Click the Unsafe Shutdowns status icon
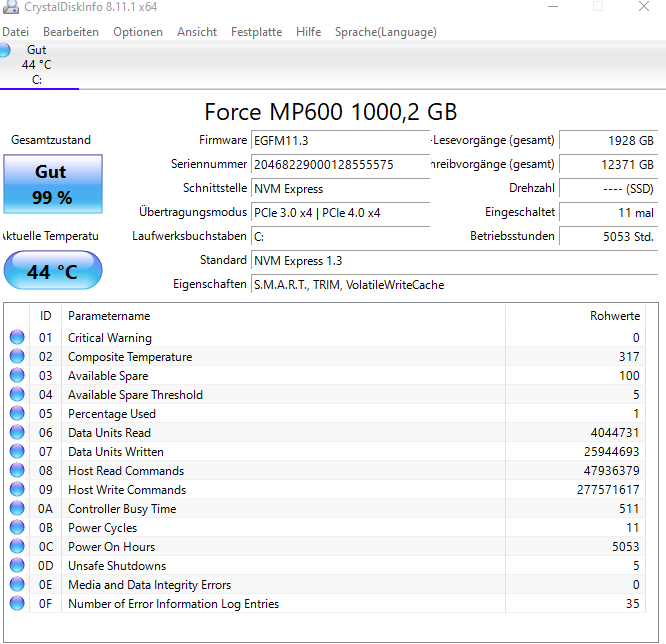Viewport: 666px width, 644px height. (17, 565)
